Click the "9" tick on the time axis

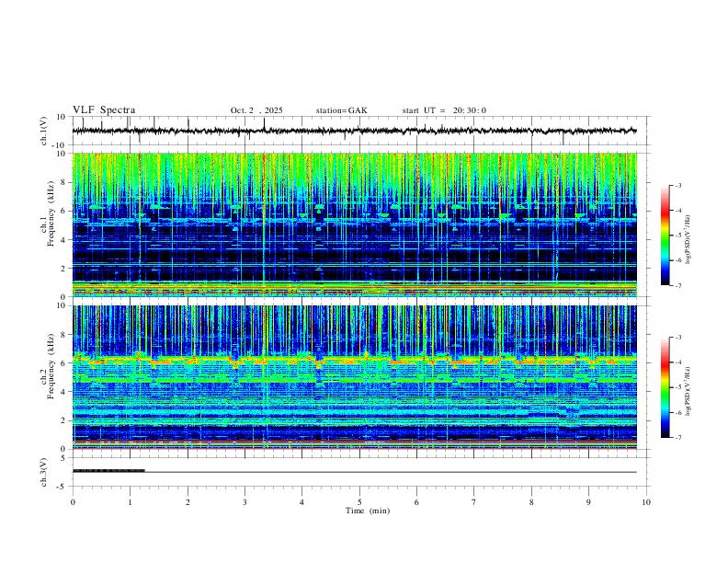point(588,502)
